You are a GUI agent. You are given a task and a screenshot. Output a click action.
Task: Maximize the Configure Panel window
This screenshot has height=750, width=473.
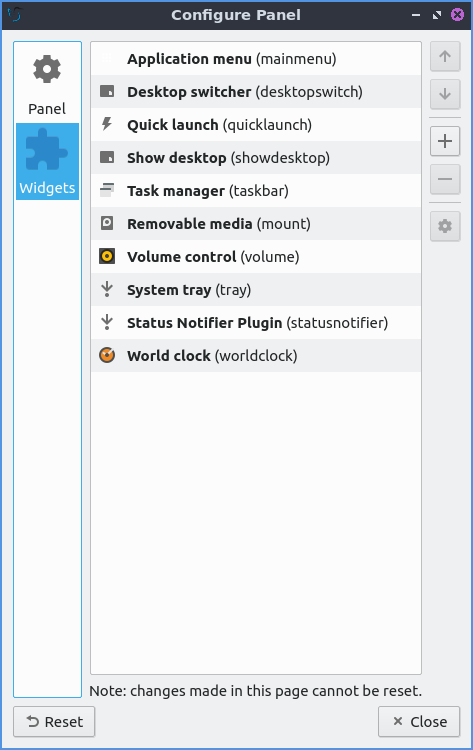click(x=437, y=15)
